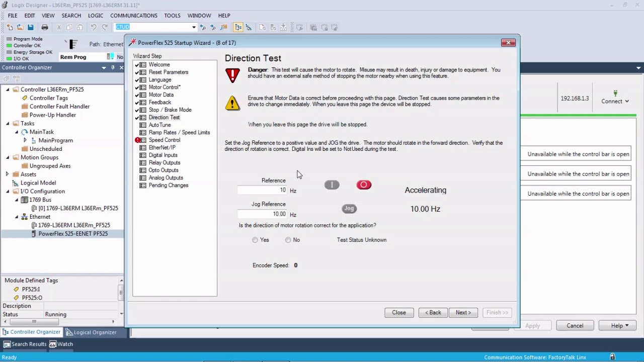Viewport: 644px width, 362px height.
Task: Open the Connect dropdown arrow
Action: [627, 102]
